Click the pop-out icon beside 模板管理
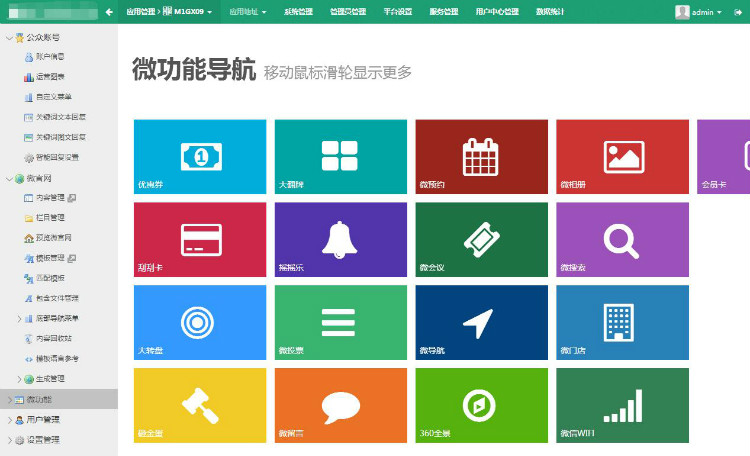The height and width of the screenshot is (456, 750). tap(72, 258)
